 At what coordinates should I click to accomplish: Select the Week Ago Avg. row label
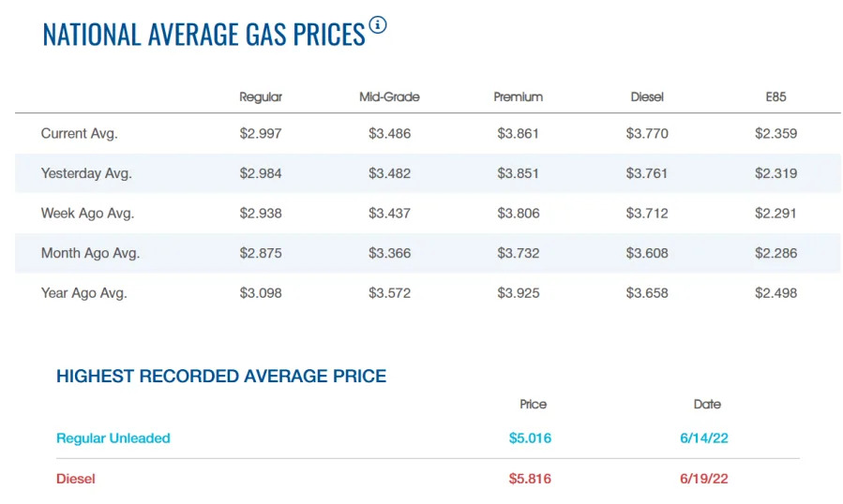point(87,214)
